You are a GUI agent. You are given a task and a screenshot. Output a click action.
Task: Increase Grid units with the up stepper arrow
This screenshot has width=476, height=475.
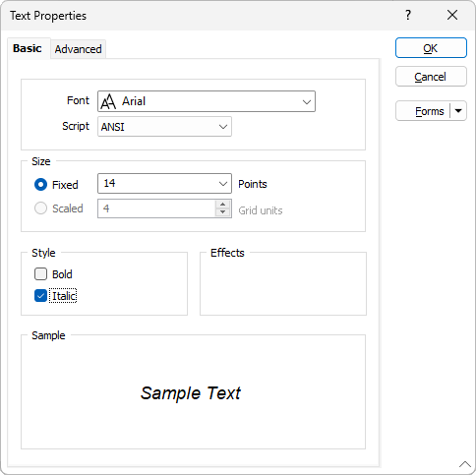223,205
